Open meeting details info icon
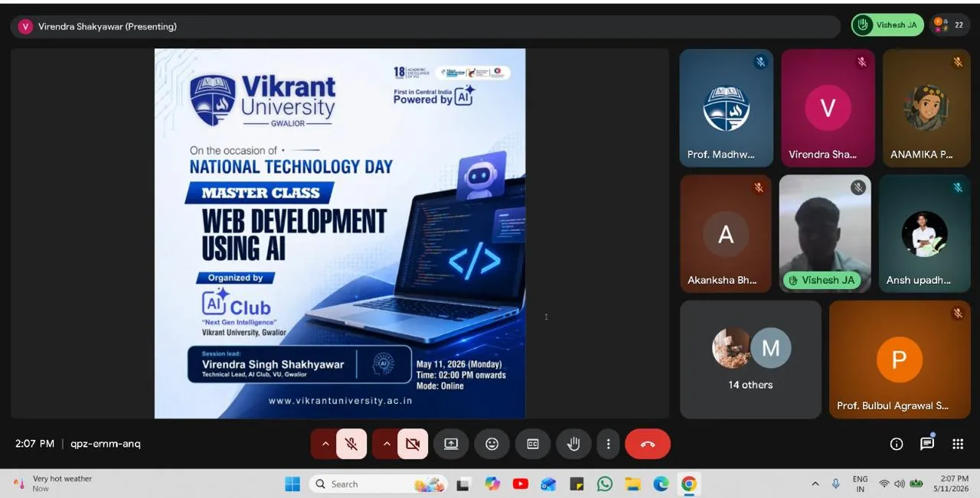 897,444
